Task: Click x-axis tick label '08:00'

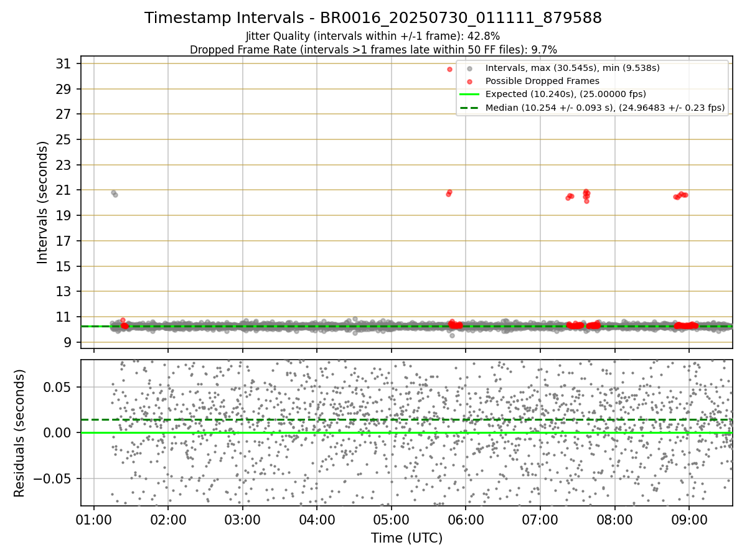Action: pos(615,521)
